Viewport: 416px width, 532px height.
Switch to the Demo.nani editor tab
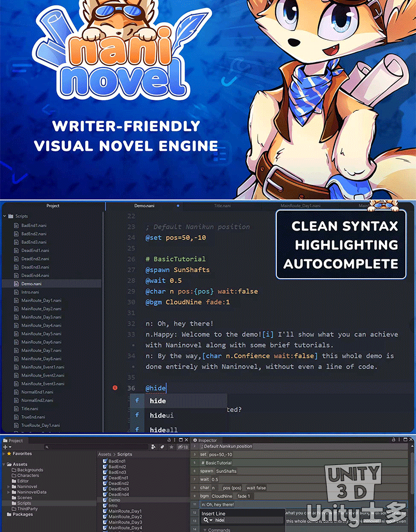point(144,206)
